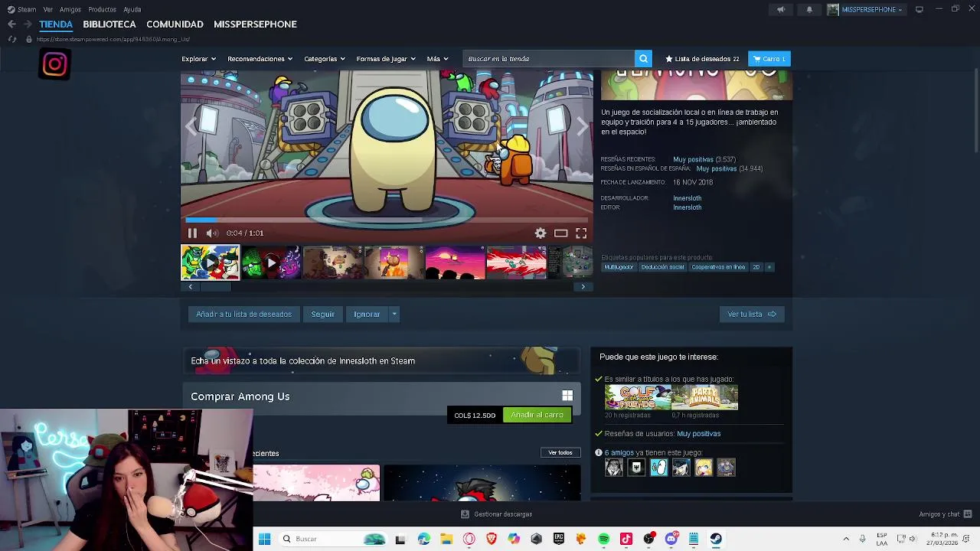Click the Cooperativos en línea tag
The image size is (980, 551).
pos(718,267)
